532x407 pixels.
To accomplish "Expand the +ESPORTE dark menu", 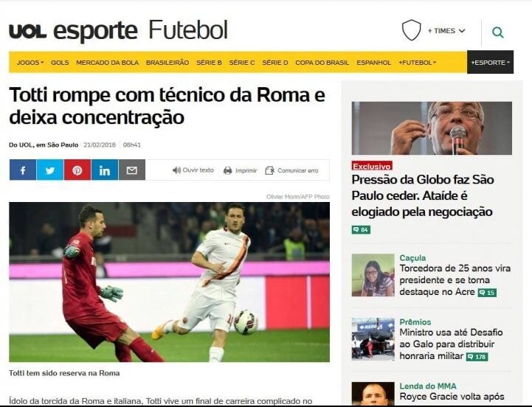I will pos(490,63).
